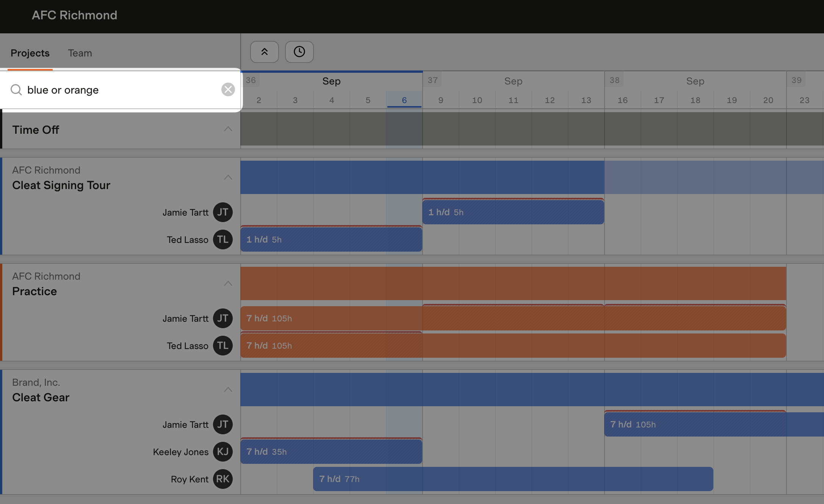Click week number 38 label

click(x=615, y=80)
